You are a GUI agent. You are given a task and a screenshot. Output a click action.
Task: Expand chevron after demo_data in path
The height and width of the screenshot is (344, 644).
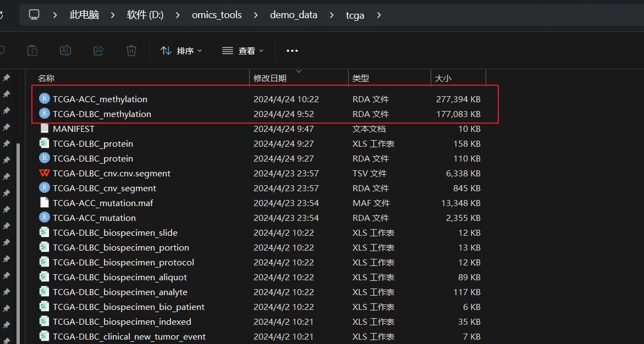pyautogui.click(x=332, y=15)
